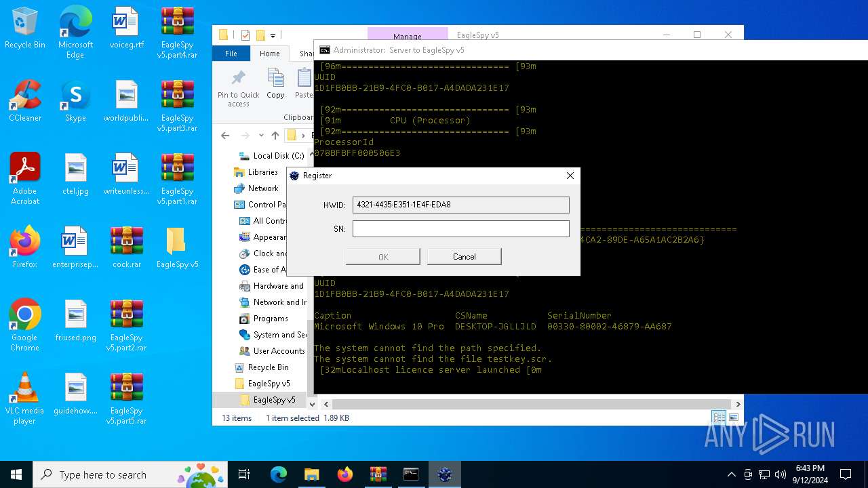Click Pin to Quick access in Explorer ribbon
This screenshot has width=868, height=488.
coord(238,88)
